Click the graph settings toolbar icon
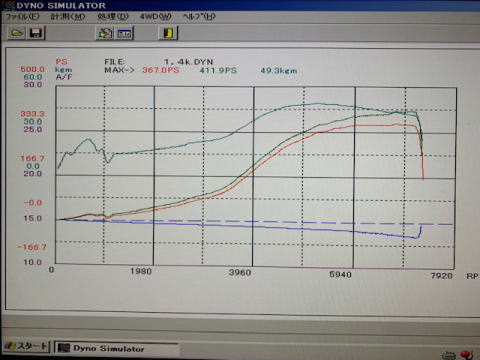The image size is (480, 360). pyautogui.click(x=105, y=33)
